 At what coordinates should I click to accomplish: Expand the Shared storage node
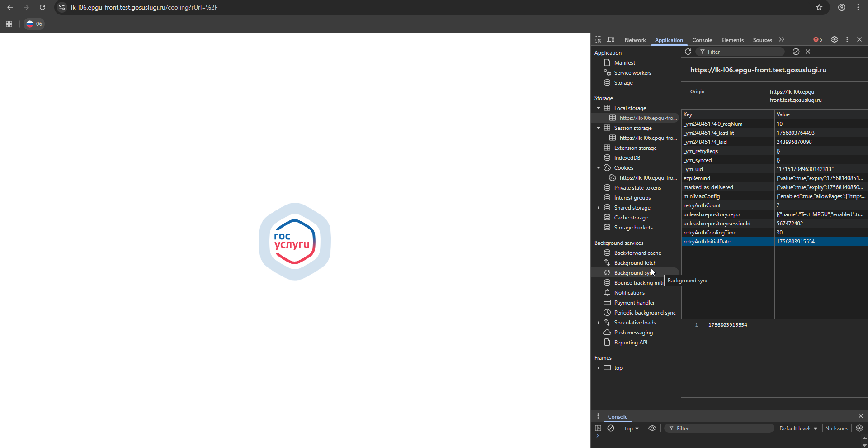coord(599,208)
